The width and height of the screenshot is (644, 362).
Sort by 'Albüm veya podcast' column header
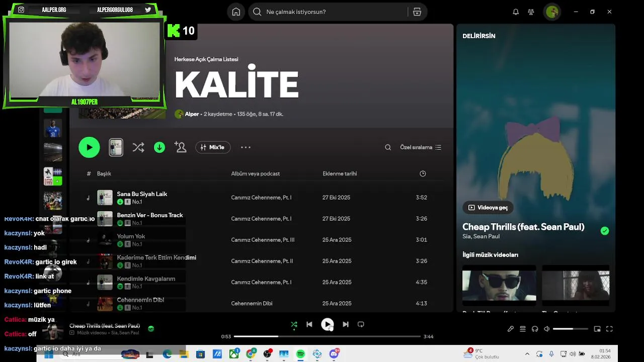(x=256, y=173)
